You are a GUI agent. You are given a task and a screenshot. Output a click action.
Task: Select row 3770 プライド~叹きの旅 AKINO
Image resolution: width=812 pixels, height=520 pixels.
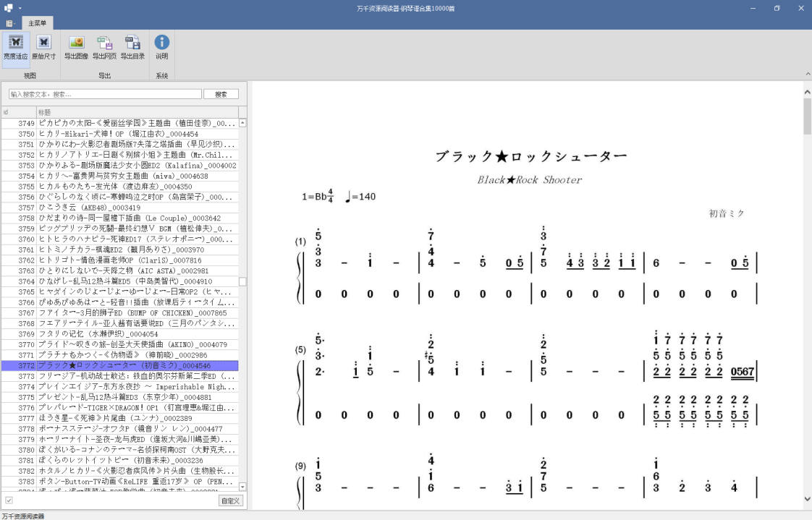tap(119, 344)
